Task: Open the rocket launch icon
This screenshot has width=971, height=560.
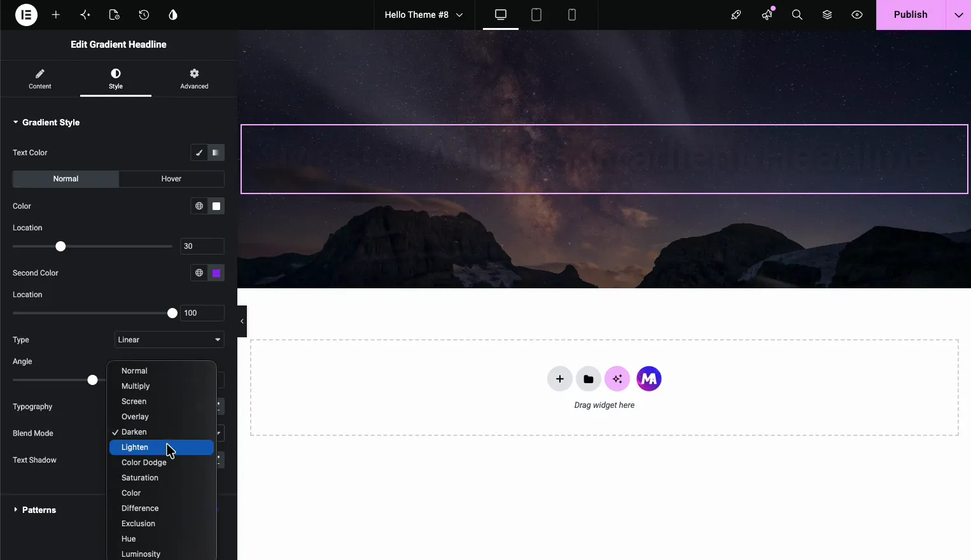Action: 736,15
